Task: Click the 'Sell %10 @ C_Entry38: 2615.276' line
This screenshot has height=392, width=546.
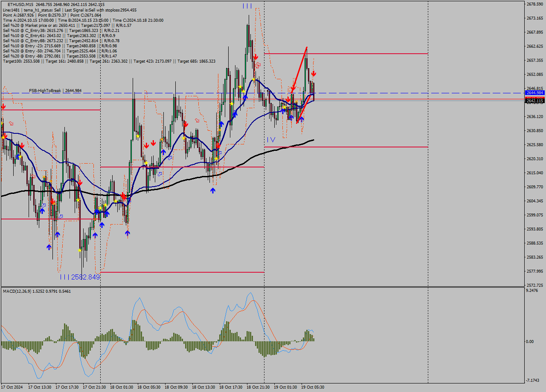Action: pos(61,31)
